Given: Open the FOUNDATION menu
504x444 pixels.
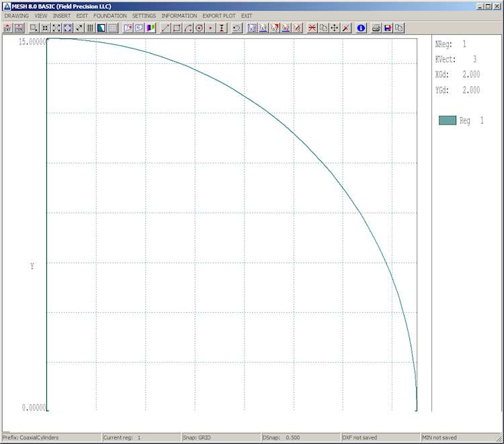Looking at the screenshot, I should (x=110, y=15).
